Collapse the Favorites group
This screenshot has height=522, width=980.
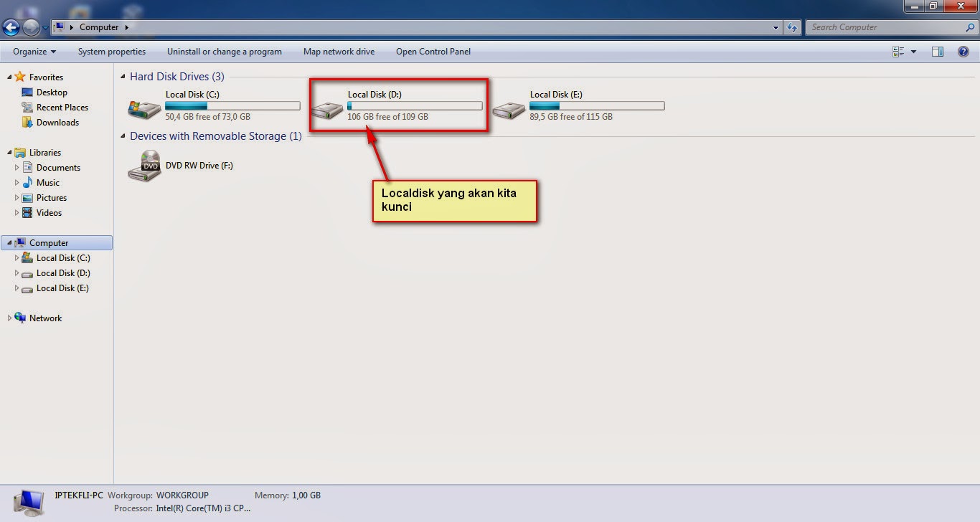(x=9, y=77)
